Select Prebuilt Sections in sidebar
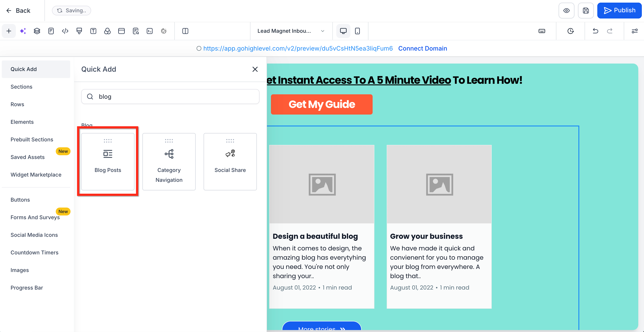Viewport: 644px width, 332px height. (32, 139)
